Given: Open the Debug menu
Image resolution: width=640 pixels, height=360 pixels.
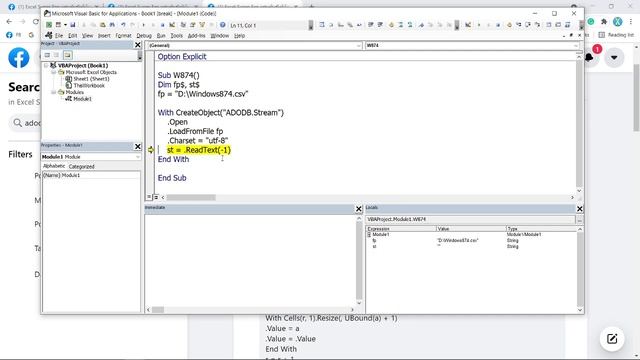Looking at the screenshot, I should click(144, 36).
